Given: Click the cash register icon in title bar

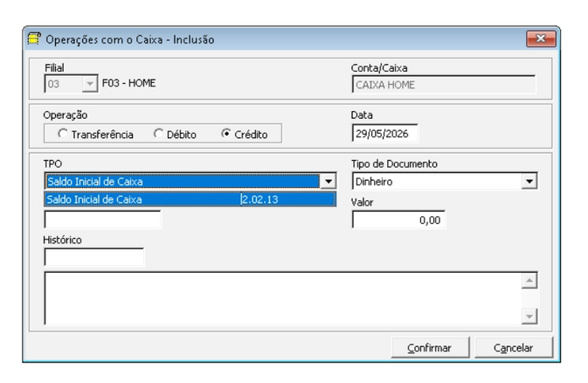Looking at the screenshot, I should tap(34, 38).
